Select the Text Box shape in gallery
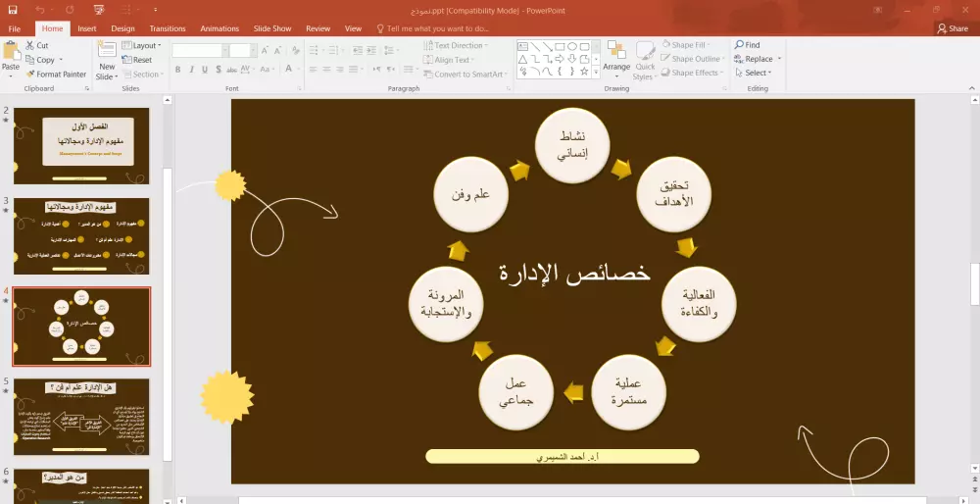980x504 pixels. pyautogui.click(x=522, y=47)
